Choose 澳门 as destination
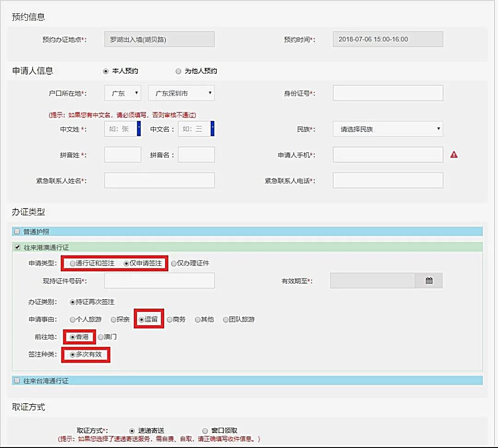 101,337
